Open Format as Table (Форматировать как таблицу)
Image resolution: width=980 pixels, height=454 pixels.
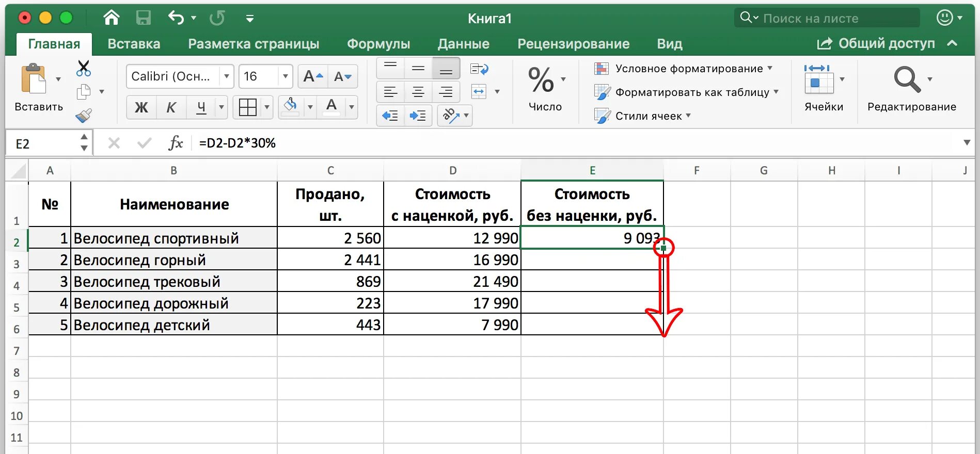click(x=686, y=92)
